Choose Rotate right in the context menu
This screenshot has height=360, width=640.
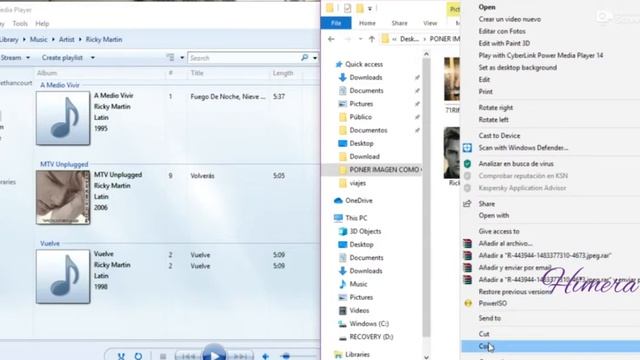[x=496, y=107]
